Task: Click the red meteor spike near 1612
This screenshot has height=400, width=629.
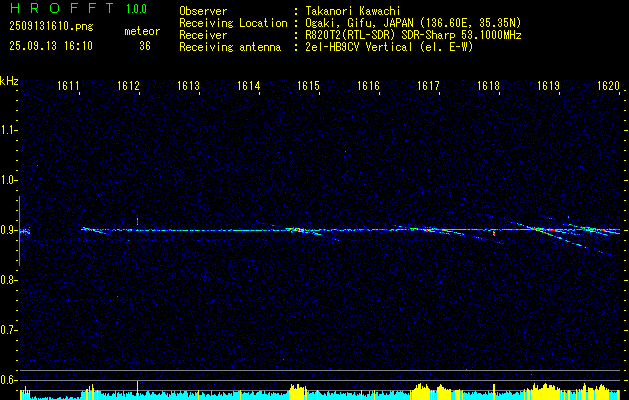Action: [x=137, y=221]
